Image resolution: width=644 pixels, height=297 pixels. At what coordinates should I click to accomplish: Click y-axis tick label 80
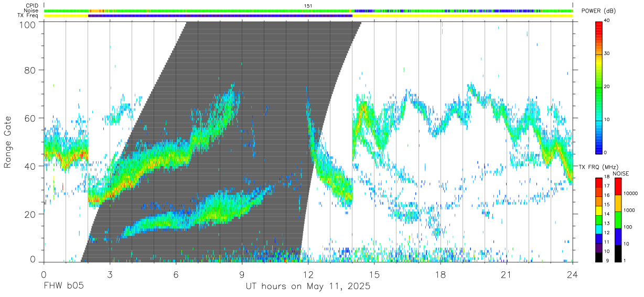coord(30,70)
